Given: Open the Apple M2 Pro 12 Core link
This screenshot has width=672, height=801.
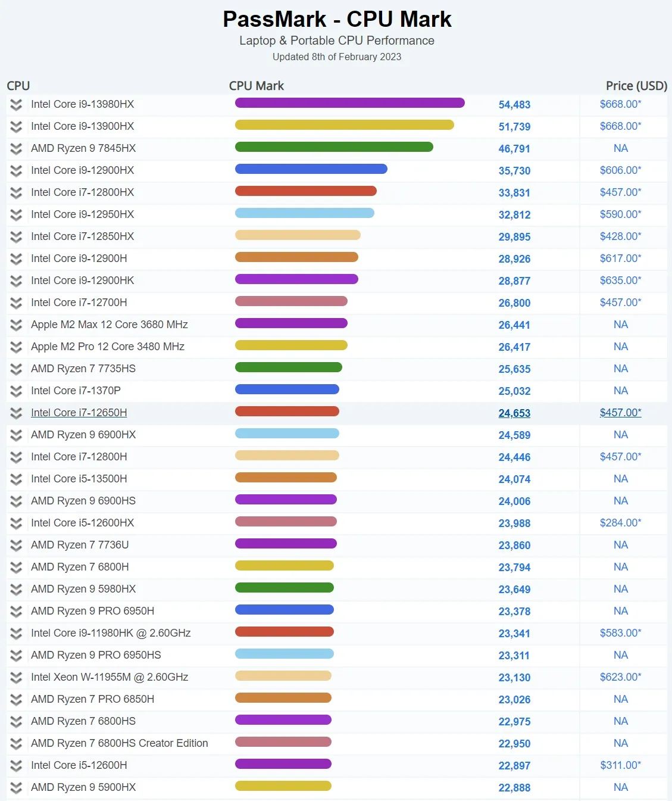Looking at the screenshot, I should pyautogui.click(x=108, y=347).
